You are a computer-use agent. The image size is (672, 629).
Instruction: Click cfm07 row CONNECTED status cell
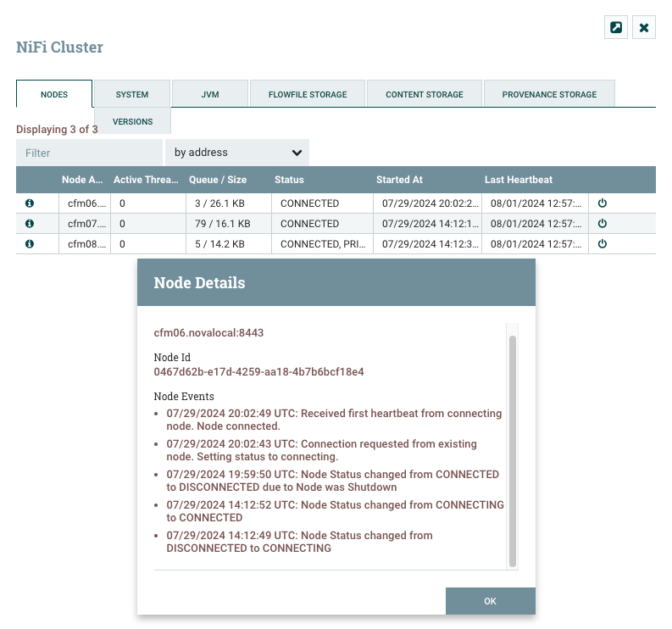[322, 224]
